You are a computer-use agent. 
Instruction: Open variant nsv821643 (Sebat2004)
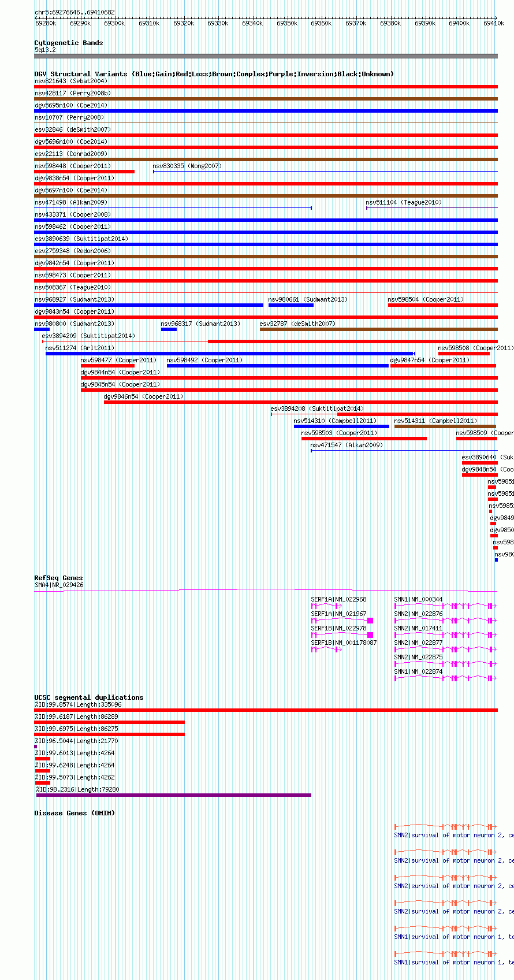[x=71, y=81]
